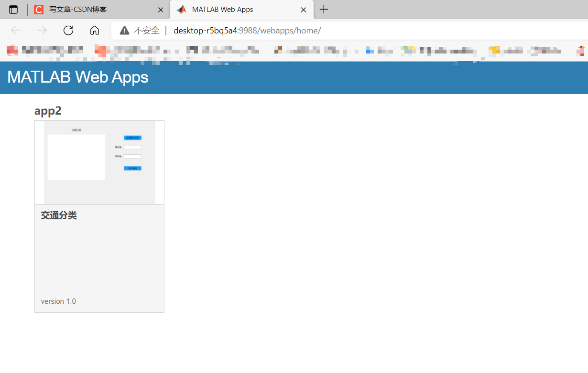
Task: Click the version 1.0 text
Action: (58, 301)
